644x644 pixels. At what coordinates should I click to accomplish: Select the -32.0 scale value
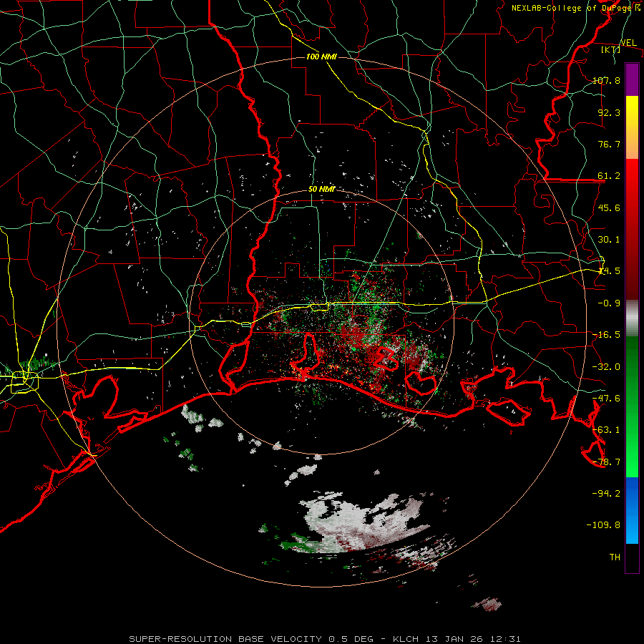[x=606, y=366]
